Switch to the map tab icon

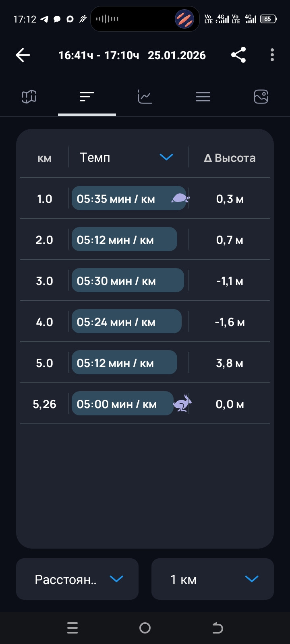[x=29, y=97]
